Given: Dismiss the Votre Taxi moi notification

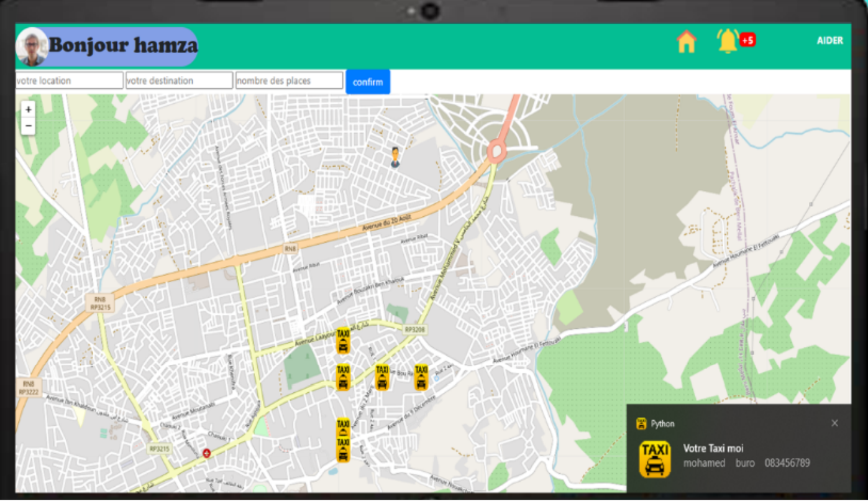Looking at the screenshot, I should 834,423.
